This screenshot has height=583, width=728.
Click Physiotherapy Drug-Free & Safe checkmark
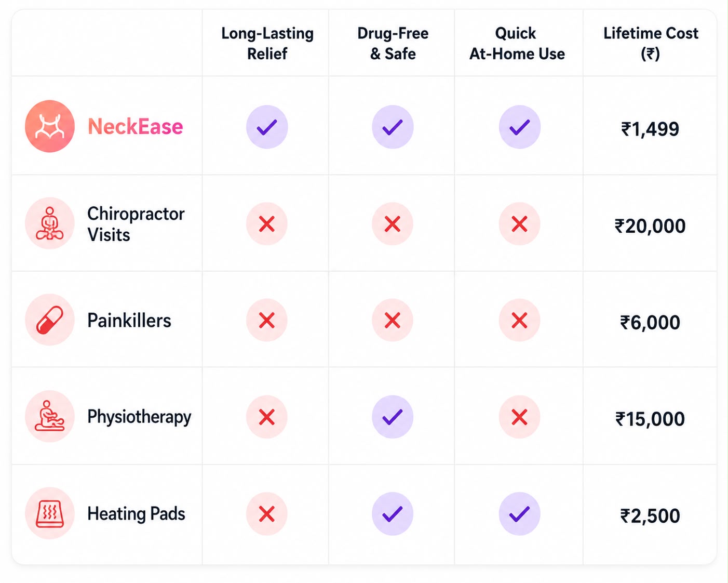(x=393, y=417)
